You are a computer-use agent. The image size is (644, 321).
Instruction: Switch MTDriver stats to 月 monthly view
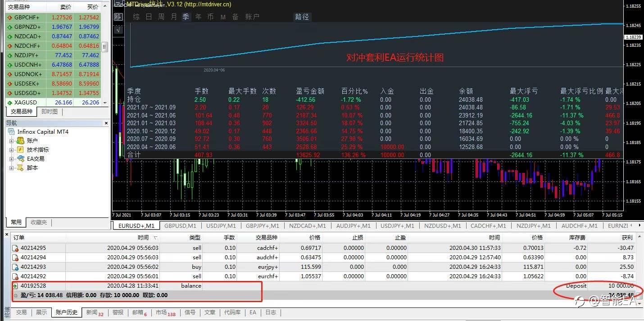[174, 17]
